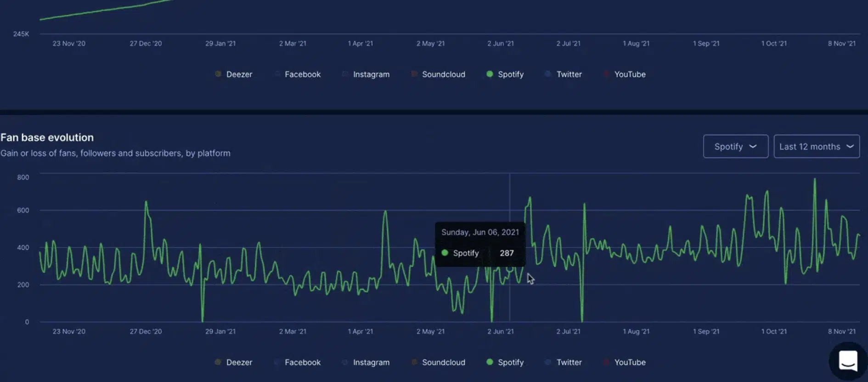Click the 29 Jan '21 label under Fan base chart
The image size is (868, 382).
[220, 331]
